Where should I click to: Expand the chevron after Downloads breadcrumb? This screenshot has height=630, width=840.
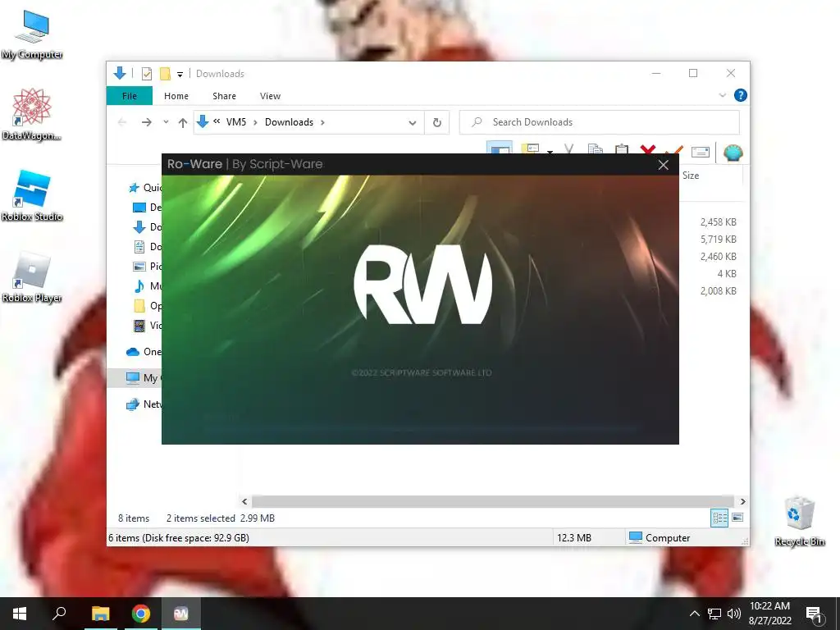(322, 123)
